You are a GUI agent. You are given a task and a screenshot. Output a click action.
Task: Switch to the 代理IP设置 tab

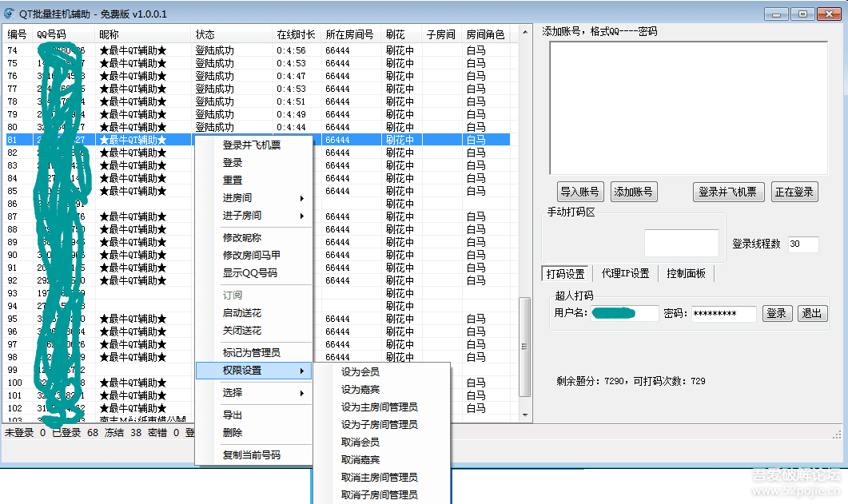click(x=626, y=273)
